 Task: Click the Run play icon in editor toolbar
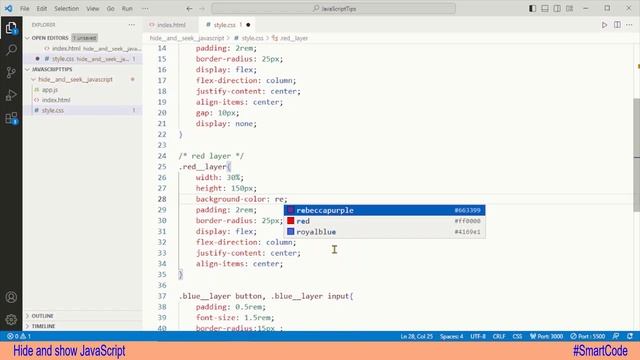(x=604, y=25)
